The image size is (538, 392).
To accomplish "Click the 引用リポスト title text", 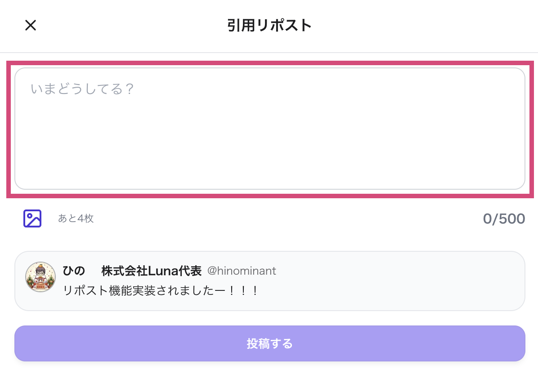I will pyautogui.click(x=269, y=25).
